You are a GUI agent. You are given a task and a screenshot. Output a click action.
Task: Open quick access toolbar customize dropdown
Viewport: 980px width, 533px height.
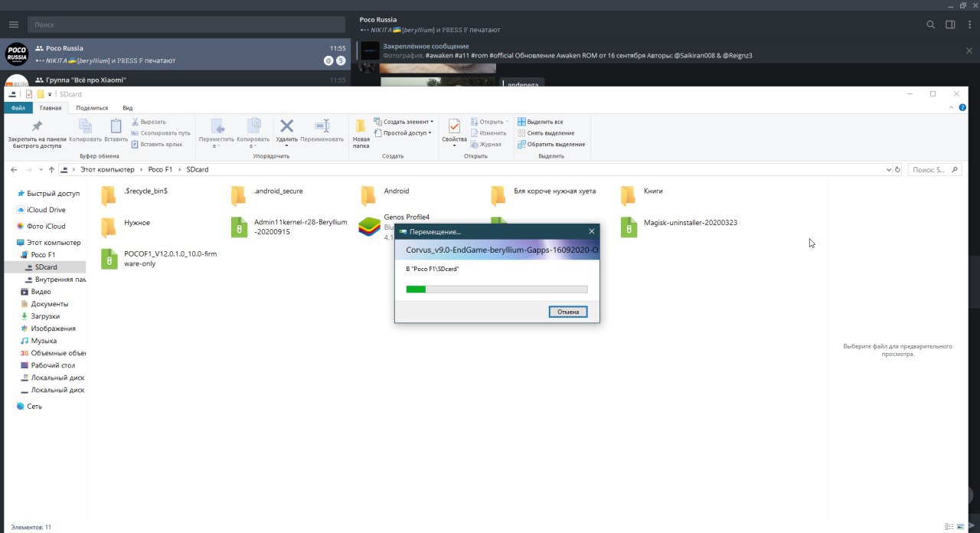tap(50, 94)
